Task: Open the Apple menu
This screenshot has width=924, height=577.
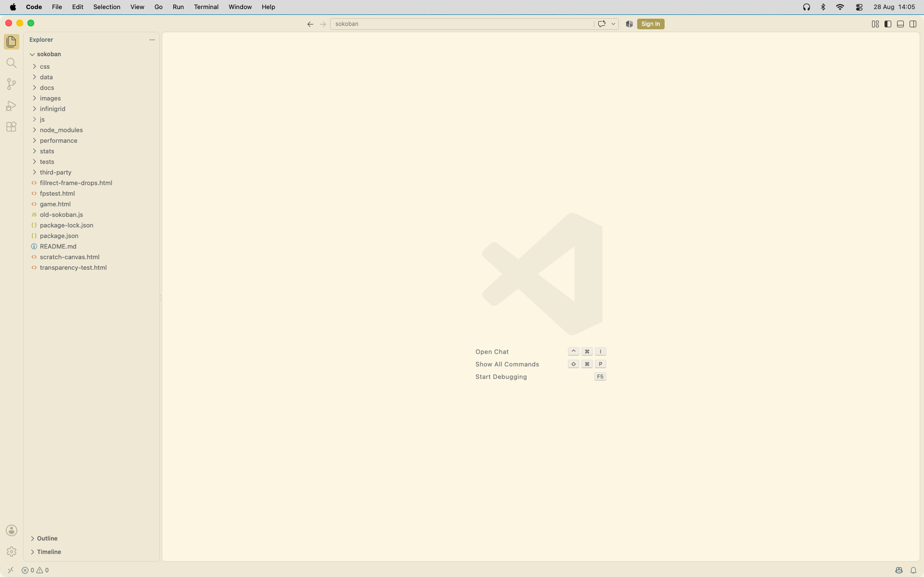Action: coord(13,7)
